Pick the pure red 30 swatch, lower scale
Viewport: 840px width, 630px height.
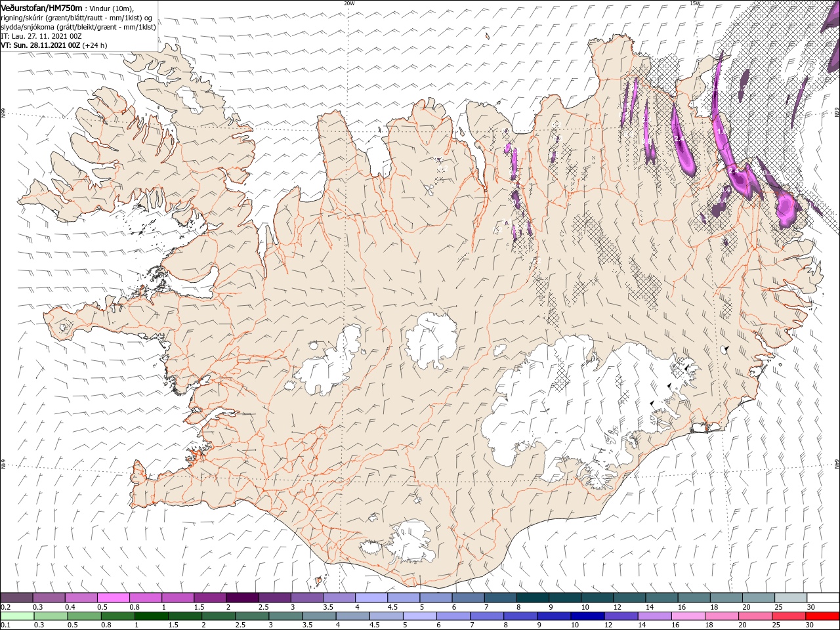coord(822,616)
